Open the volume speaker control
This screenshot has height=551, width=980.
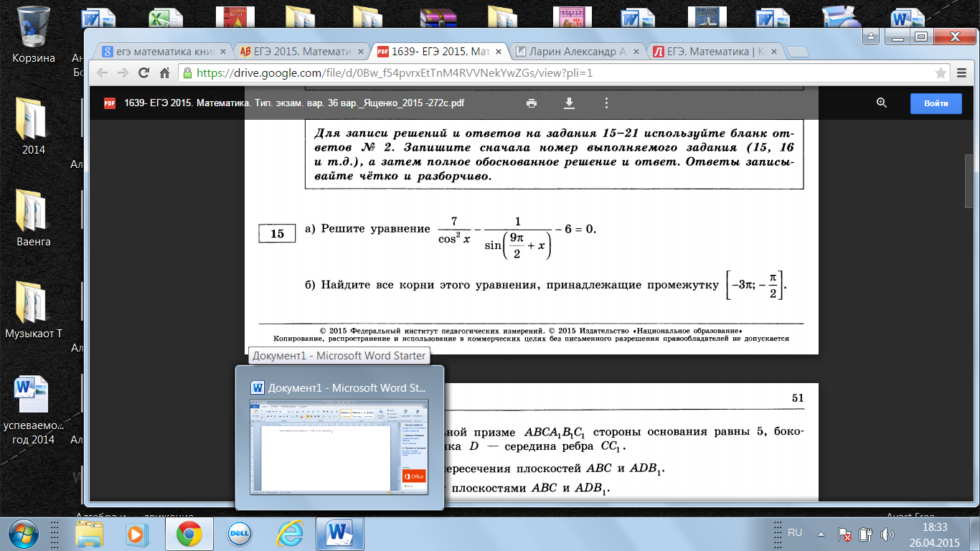point(887,534)
